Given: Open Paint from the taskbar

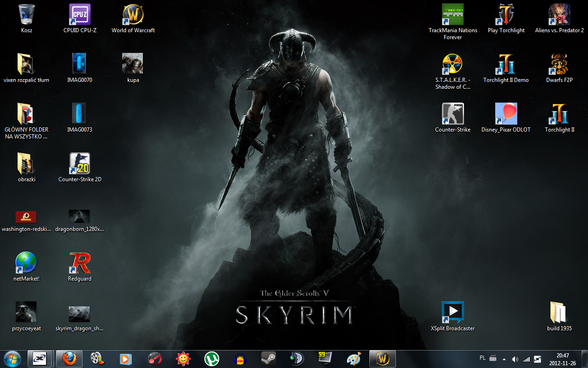Looking at the screenshot, I should pos(354,358).
